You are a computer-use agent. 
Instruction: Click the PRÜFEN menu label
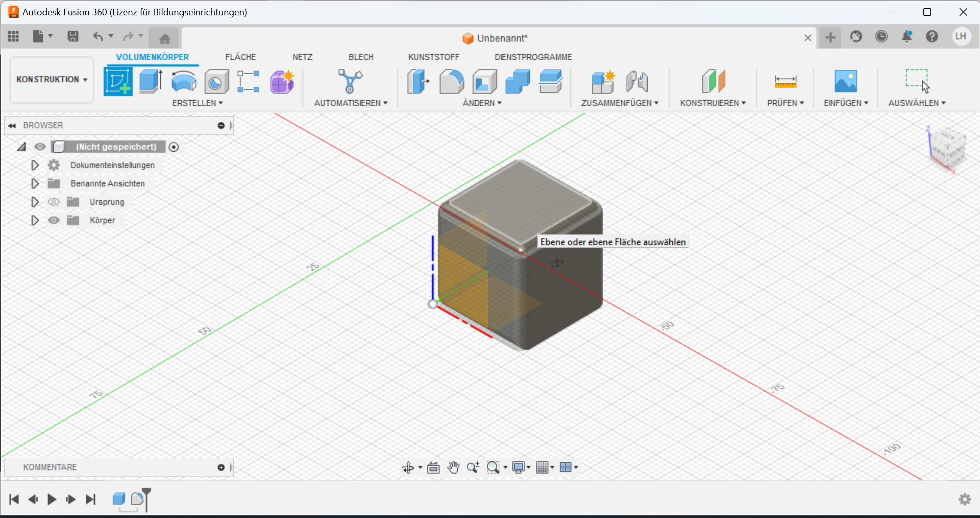pos(785,103)
